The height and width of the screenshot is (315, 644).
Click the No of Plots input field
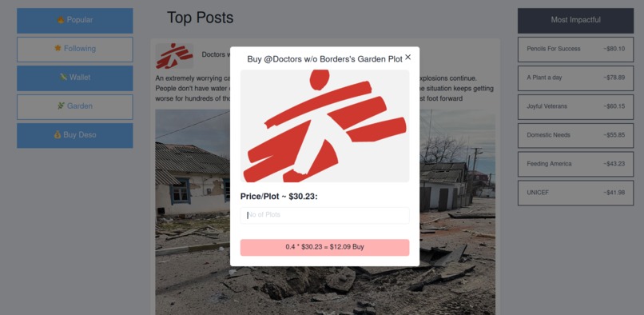click(x=324, y=215)
